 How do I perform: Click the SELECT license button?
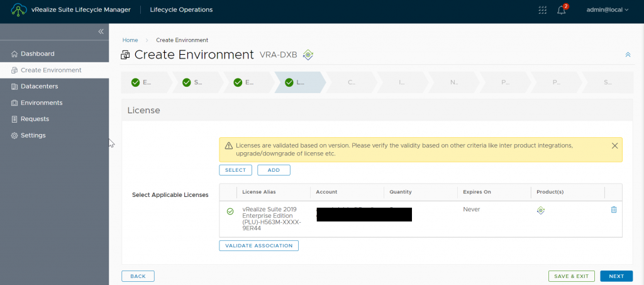tap(235, 170)
